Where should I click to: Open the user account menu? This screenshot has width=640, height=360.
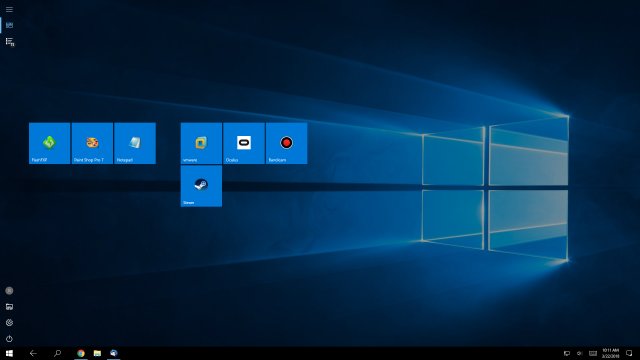pos(9,291)
